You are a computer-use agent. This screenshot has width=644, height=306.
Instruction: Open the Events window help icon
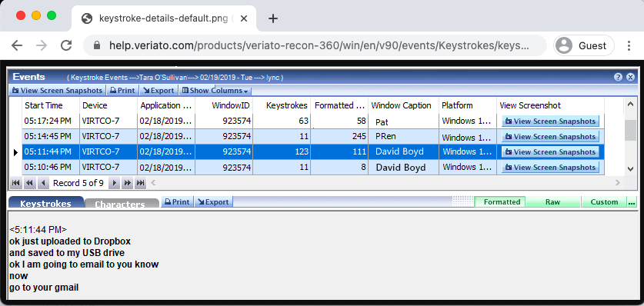pos(618,77)
